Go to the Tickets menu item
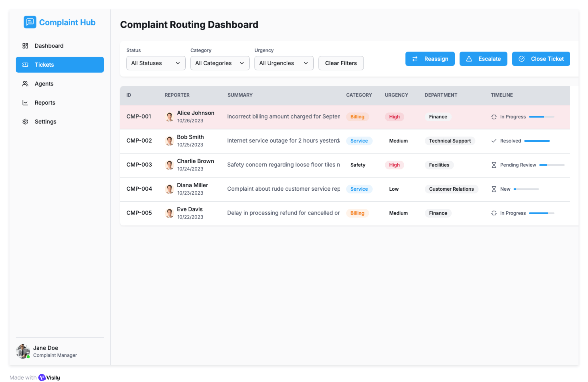Image resolution: width=588 pixels, height=382 pixels. (x=60, y=65)
